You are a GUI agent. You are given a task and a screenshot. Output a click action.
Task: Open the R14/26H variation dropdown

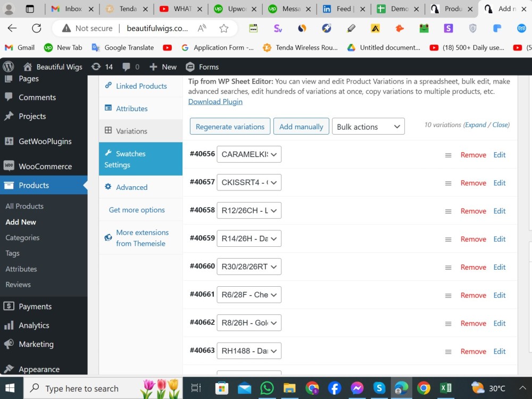point(248,239)
